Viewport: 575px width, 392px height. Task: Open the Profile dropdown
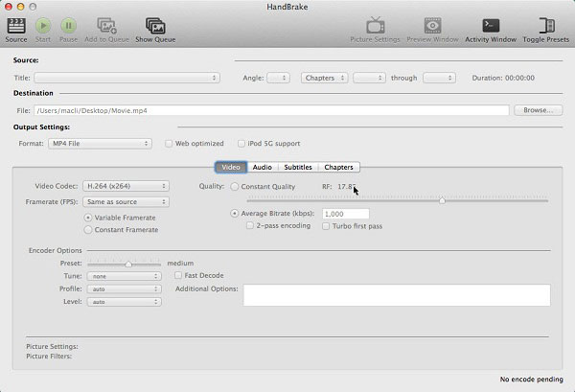tap(124, 288)
